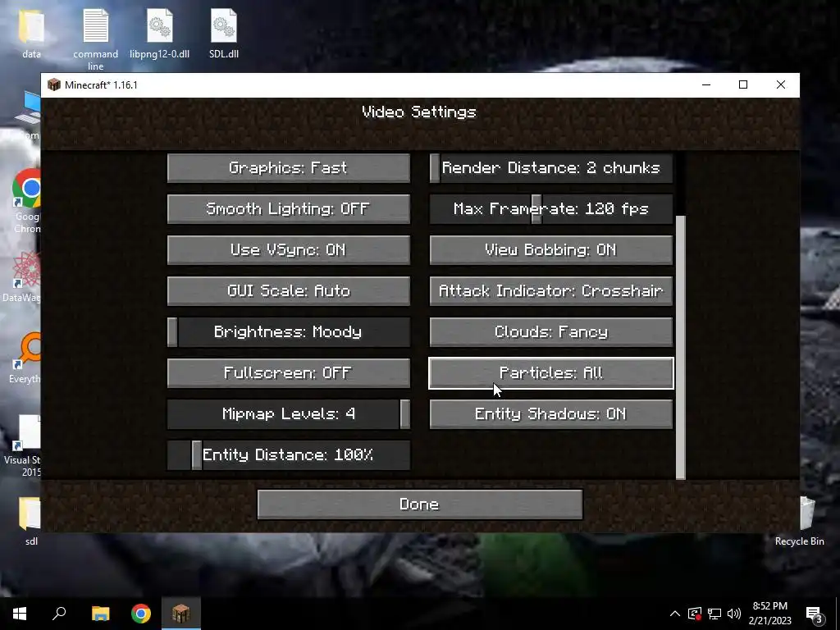
Task: Toggle View Bobbing: ON button
Action: click(x=550, y=250)
